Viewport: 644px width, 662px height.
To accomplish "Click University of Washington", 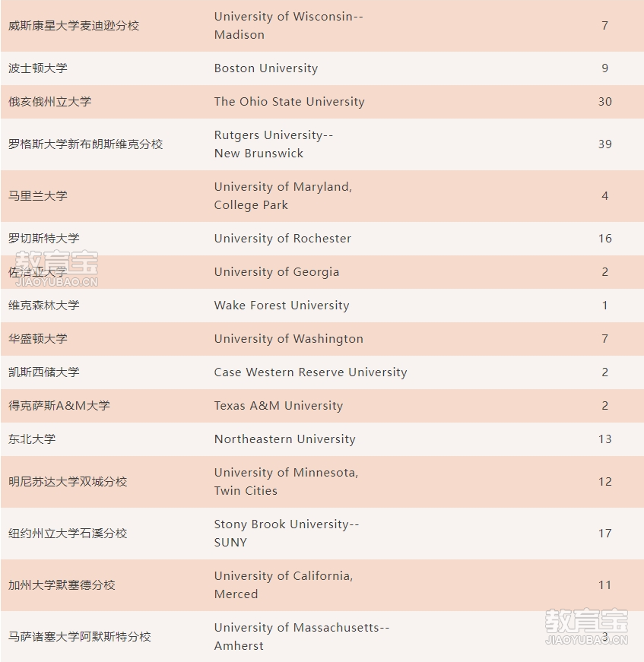I will (288, 338).
